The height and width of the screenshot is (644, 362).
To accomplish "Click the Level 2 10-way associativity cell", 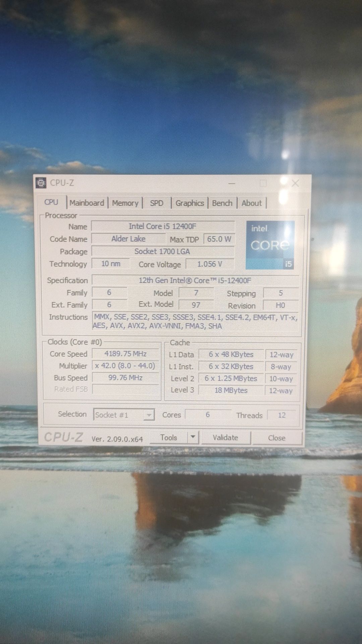I will [281, 379].
